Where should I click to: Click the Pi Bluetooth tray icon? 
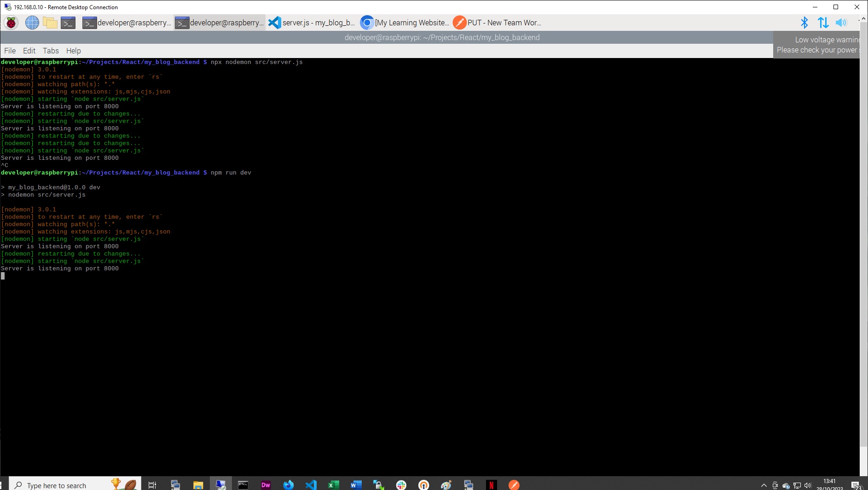(x=804, y=23)
